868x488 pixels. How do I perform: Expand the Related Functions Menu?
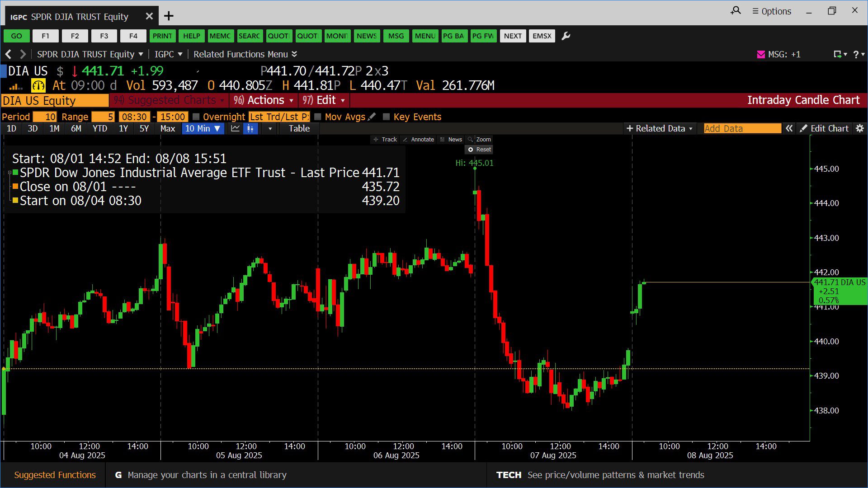(245, 54)
